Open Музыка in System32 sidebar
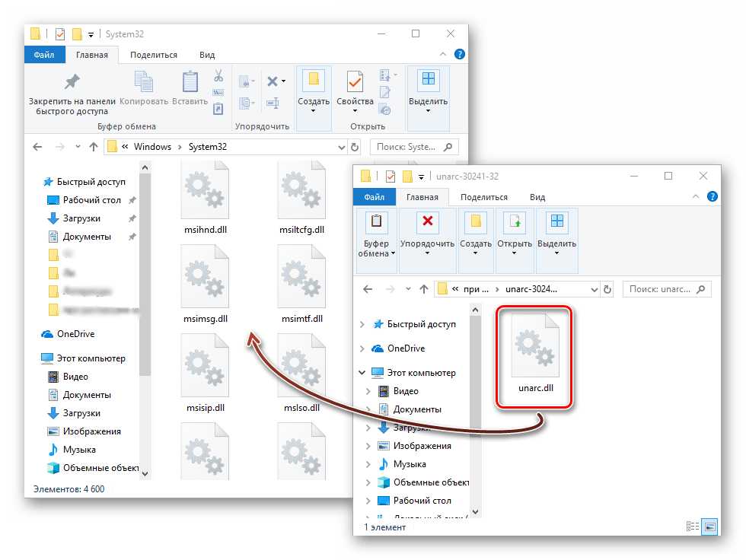746x560 pixels. pyautogui.click(x=79, y=450)
